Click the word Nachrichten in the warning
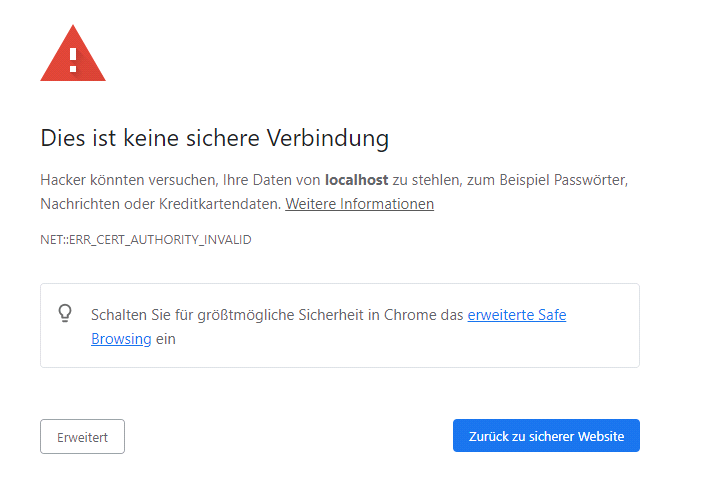This screenshot has width=702, height=482. pos(79,204)
